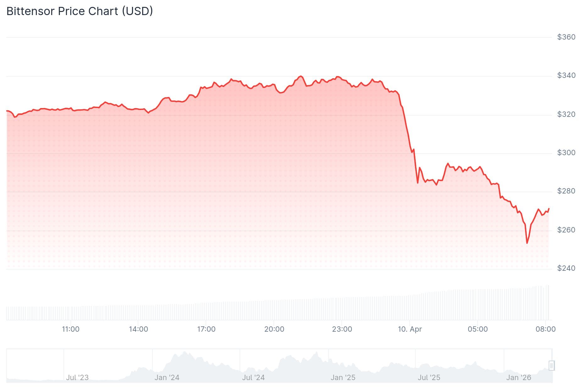Select the 17:00 time axis label

point(206,329)
